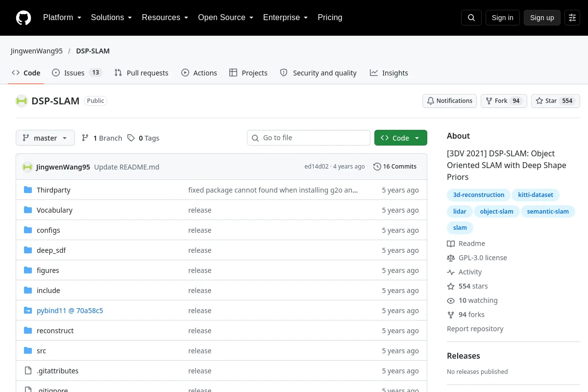This screenshot has height=392, width=588.
Task: Expand the Open Source menu
Action: point(225,18)
